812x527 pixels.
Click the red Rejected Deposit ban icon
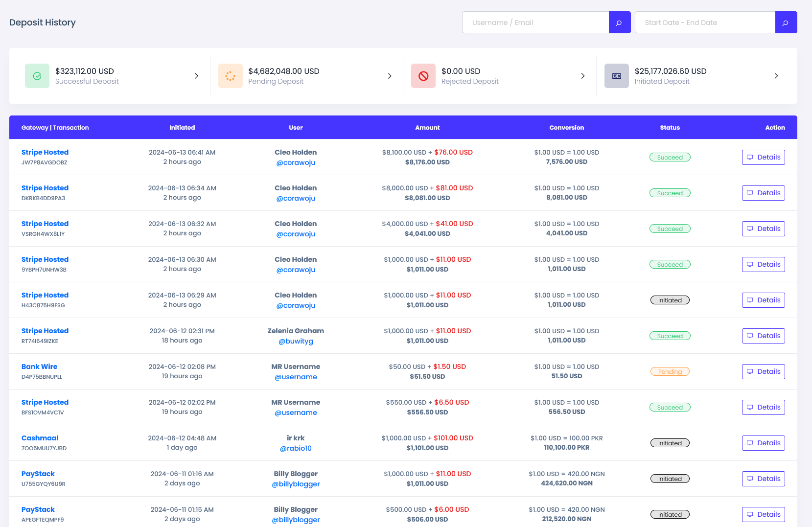pyautogui.click(x=423, y=76)
